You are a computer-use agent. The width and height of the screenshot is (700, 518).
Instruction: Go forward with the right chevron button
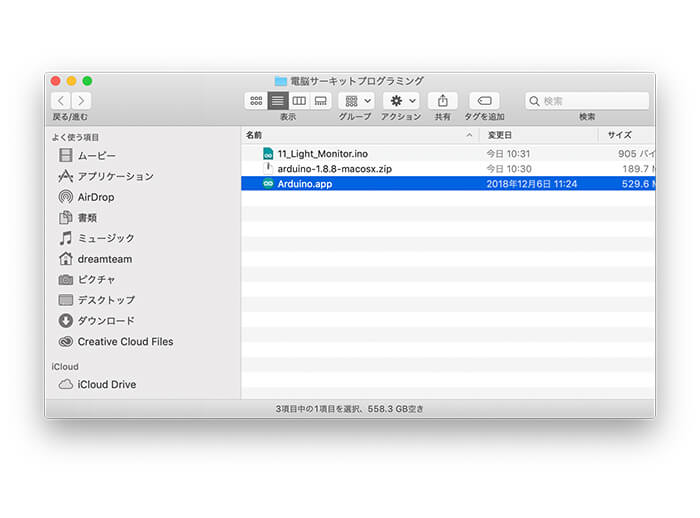coord(81,100)
